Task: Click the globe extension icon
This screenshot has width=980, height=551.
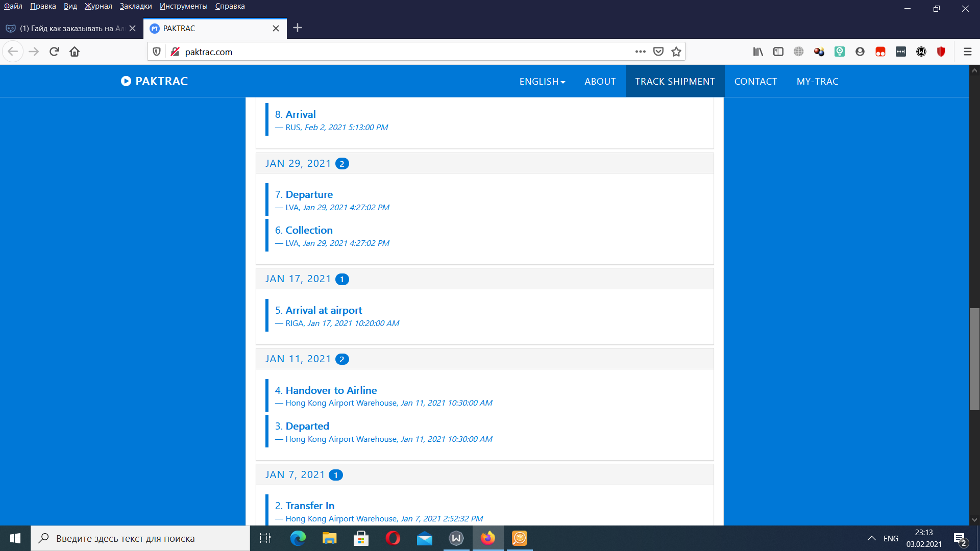Action: [x=799, y=52]
